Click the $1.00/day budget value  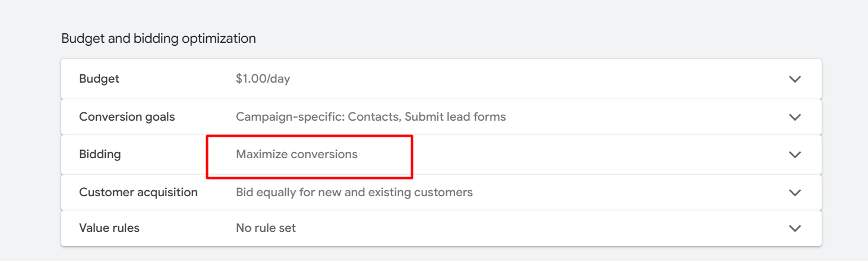coord(263,79)
